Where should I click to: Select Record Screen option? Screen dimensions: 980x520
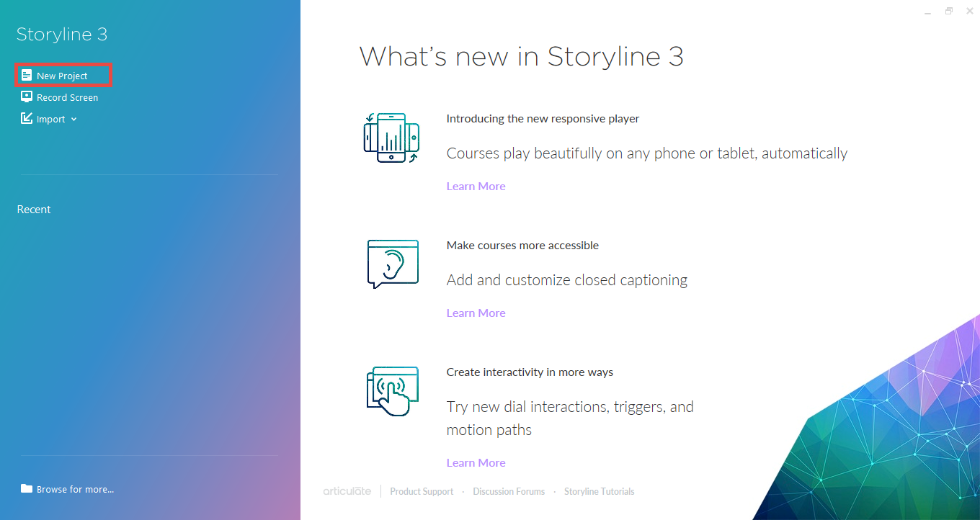pyautogui.click(x=67, y=97)
